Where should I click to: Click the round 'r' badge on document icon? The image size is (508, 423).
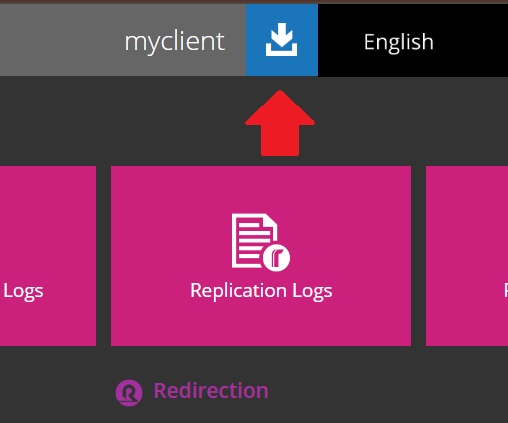(276, 258)
